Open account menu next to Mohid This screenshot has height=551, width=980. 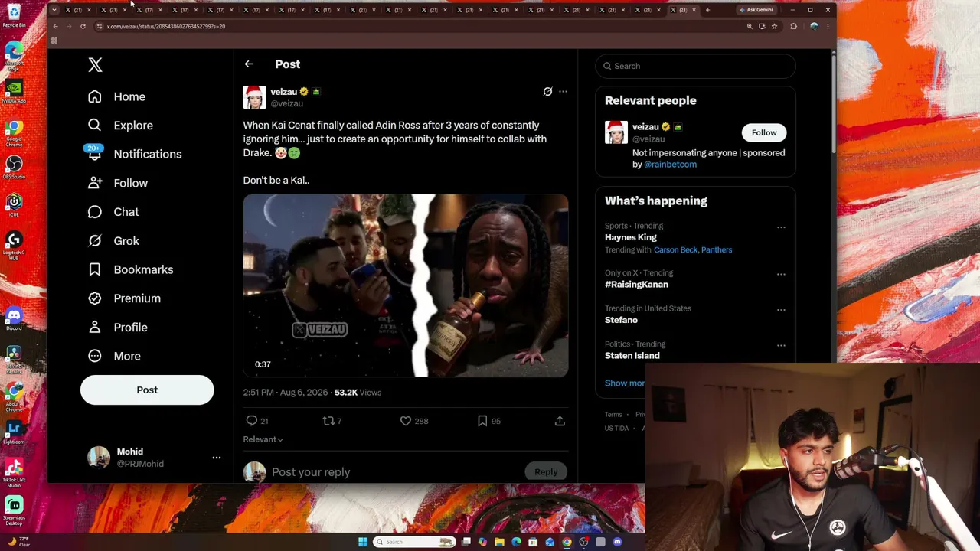point(217,458)
